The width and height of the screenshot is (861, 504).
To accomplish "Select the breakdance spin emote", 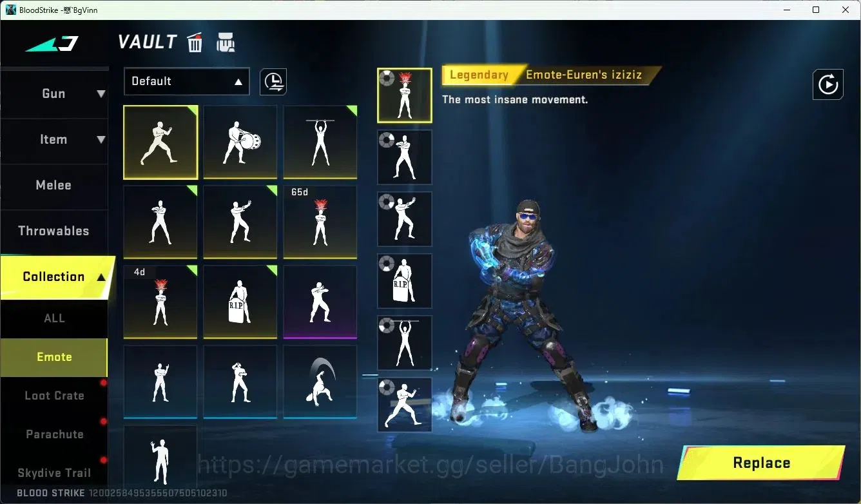I will 320,382.
